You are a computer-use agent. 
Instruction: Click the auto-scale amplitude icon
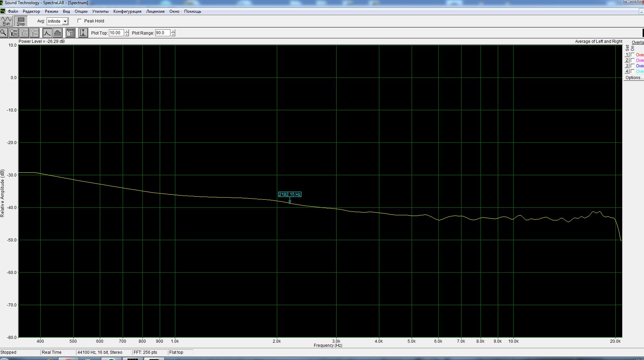(83, 33)
